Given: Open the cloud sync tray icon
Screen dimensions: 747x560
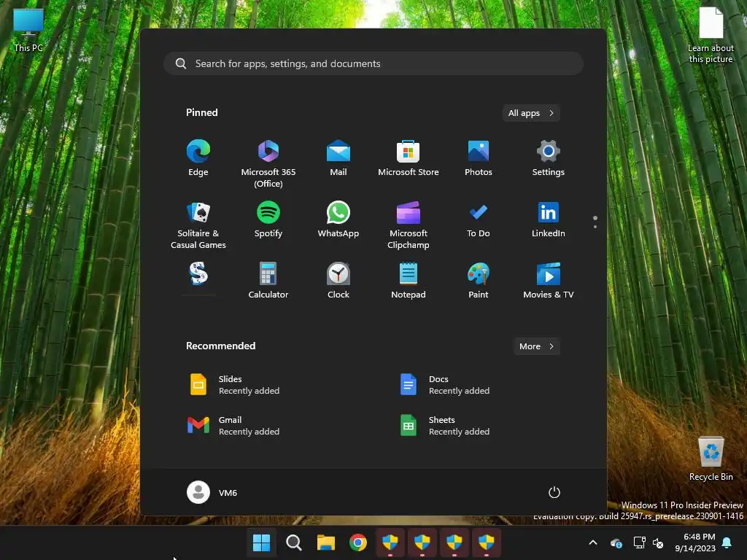Looking at the screenshot, I should pos(616,542).
